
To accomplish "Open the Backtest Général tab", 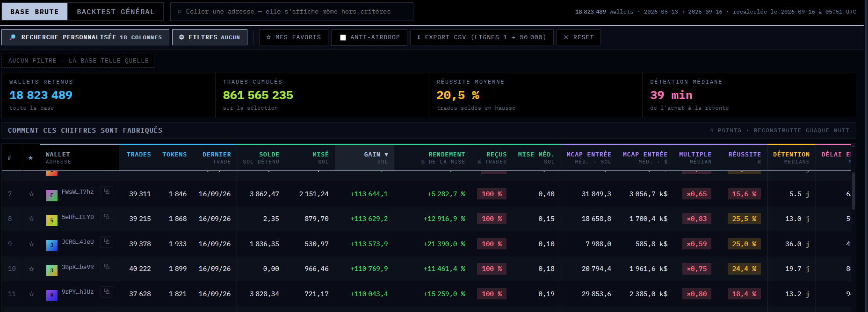I will pos(116,12).
